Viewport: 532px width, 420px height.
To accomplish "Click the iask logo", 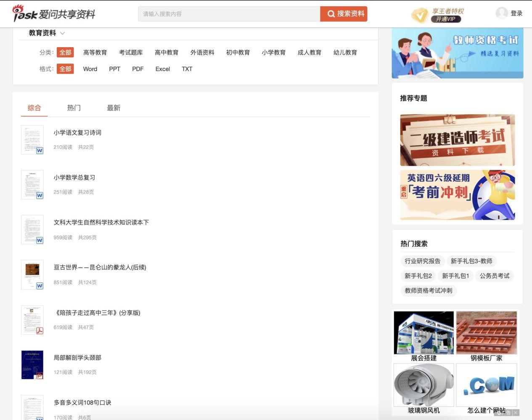I will click(54, 13).
